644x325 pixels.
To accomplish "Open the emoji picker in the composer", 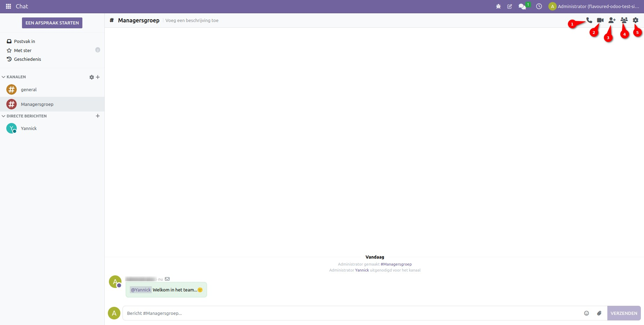I will [x=586, y=313].
